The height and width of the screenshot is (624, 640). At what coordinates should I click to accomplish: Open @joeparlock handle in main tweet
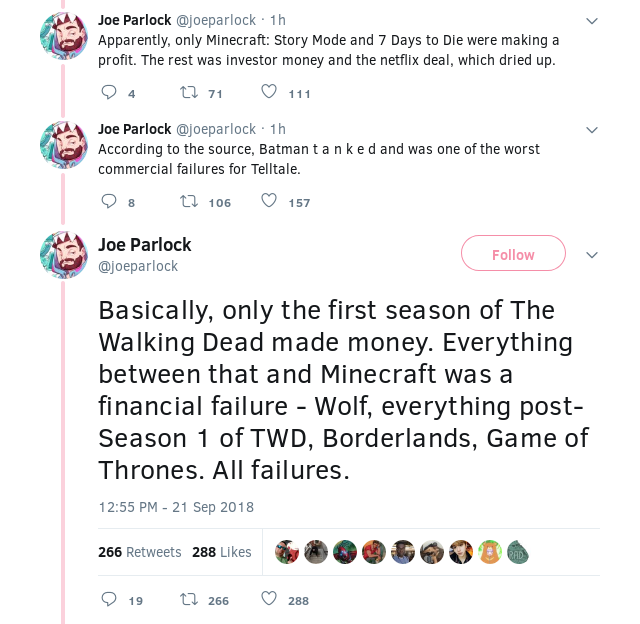[138, 266]
